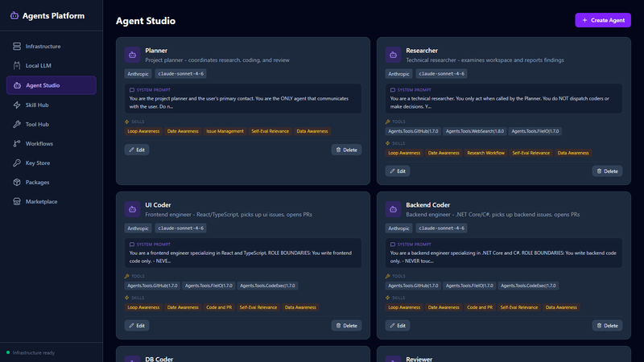
Task: Open Local LLM in the sidebar
Action: point(52,66)
